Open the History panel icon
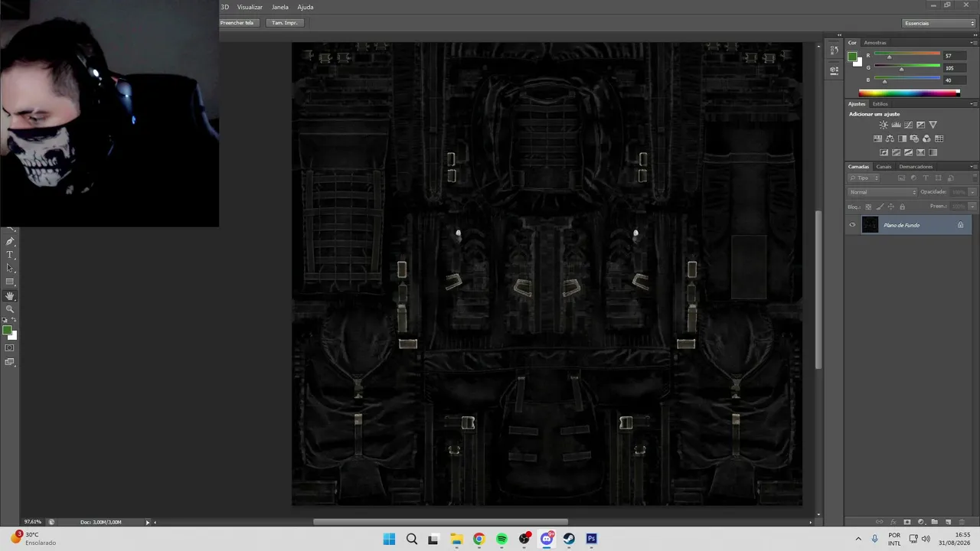The width and height of the screenshot is (980, 551). coord(834,51)
